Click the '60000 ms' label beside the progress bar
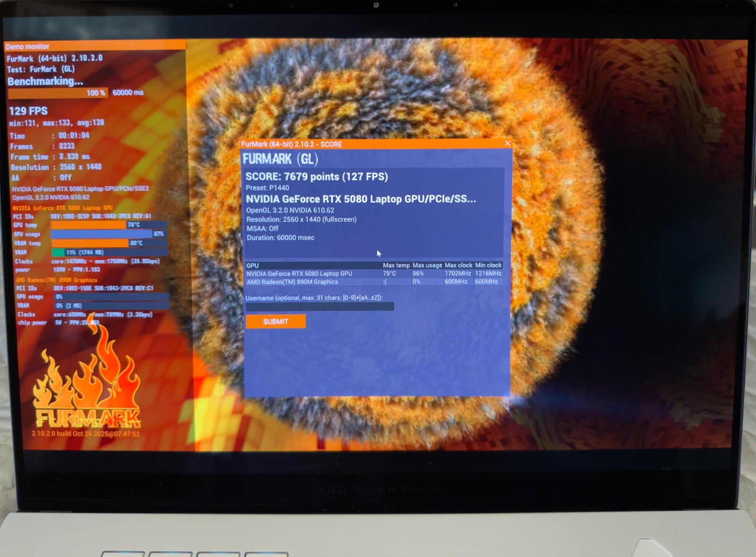This screenshot has height=557, width=756. [128, 93]
